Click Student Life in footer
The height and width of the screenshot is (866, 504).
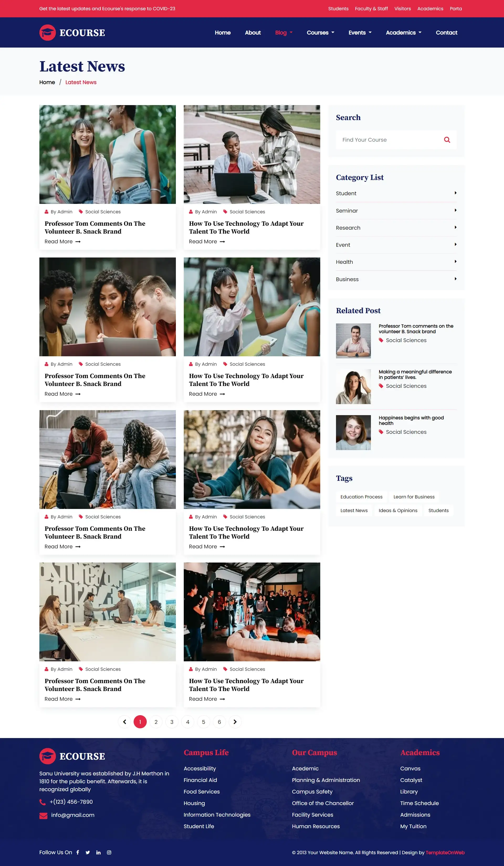(198, 827)
